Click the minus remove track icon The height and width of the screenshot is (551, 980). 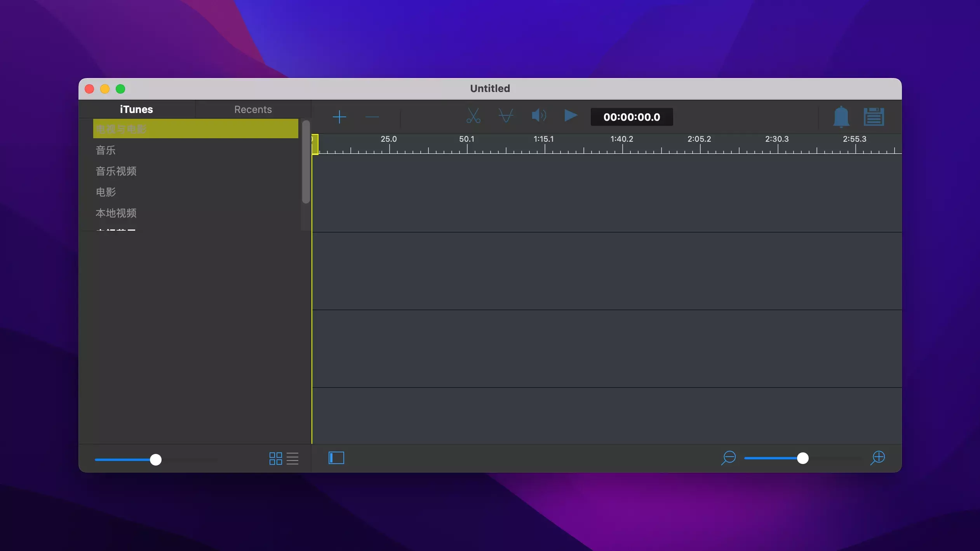pos(372,117)
